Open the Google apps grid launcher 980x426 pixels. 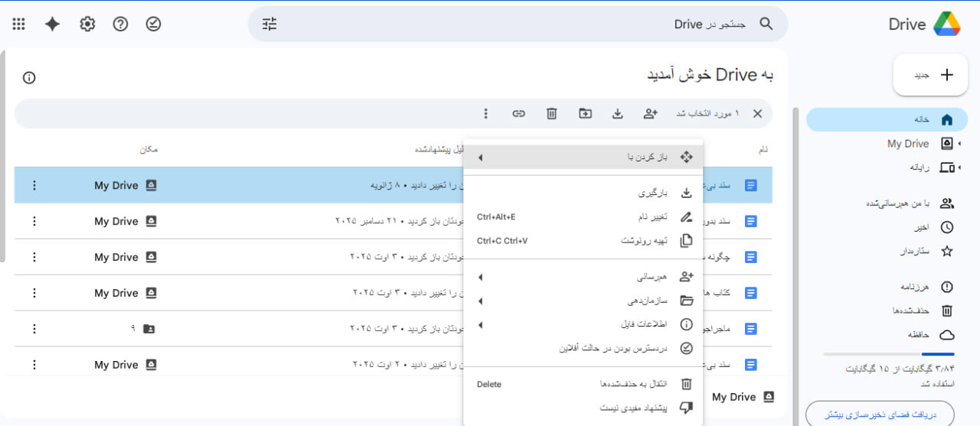[x=19, y=24]
